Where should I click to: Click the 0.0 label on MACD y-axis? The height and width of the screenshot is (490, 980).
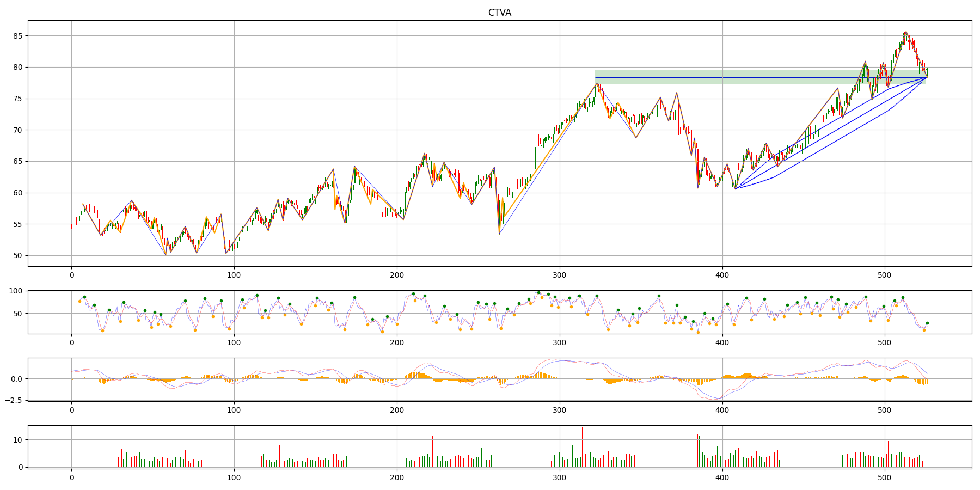15,379
